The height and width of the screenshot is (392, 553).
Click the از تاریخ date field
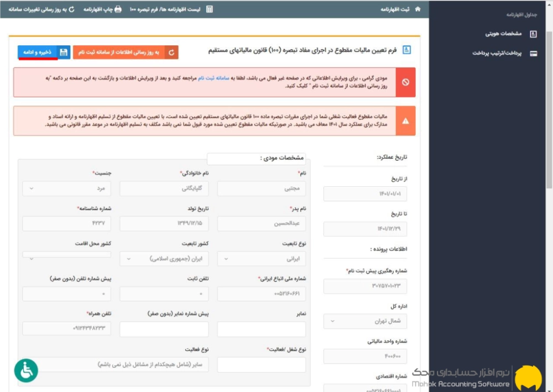(x=365, y=194)
